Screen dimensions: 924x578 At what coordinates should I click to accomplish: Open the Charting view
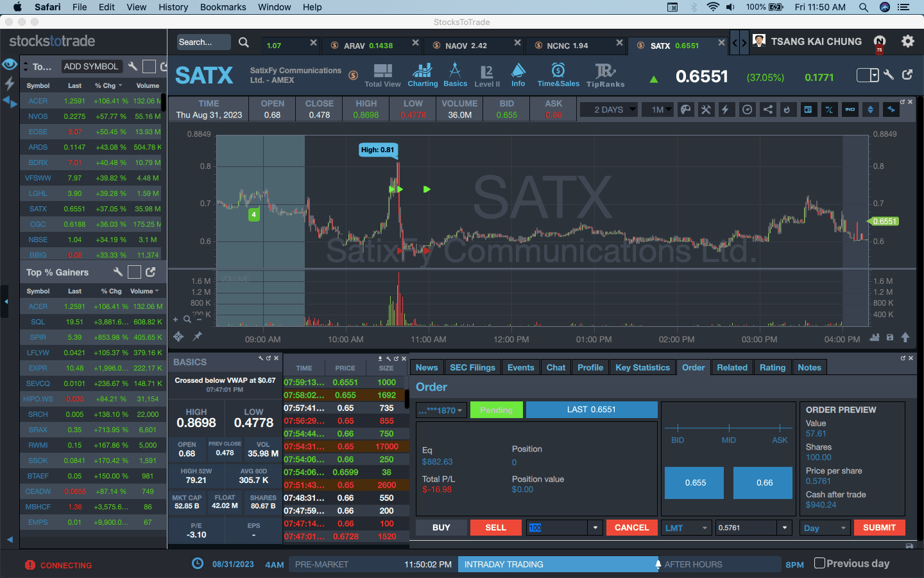[x=422, y=75]
